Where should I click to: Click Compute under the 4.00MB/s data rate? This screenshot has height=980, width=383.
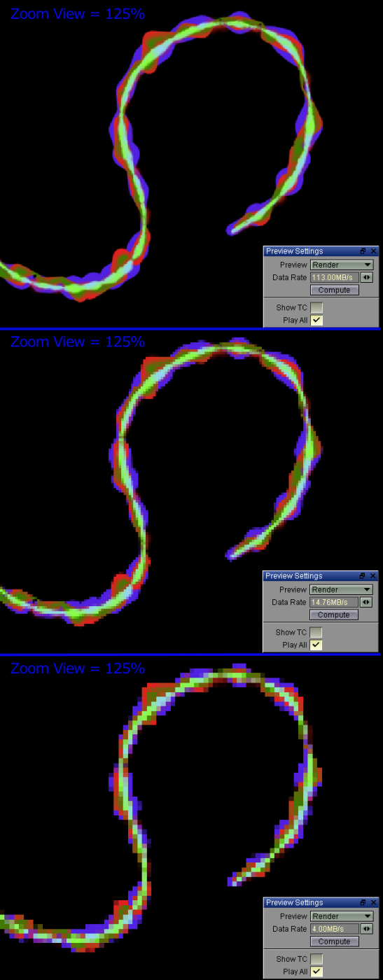pos(334,941)
